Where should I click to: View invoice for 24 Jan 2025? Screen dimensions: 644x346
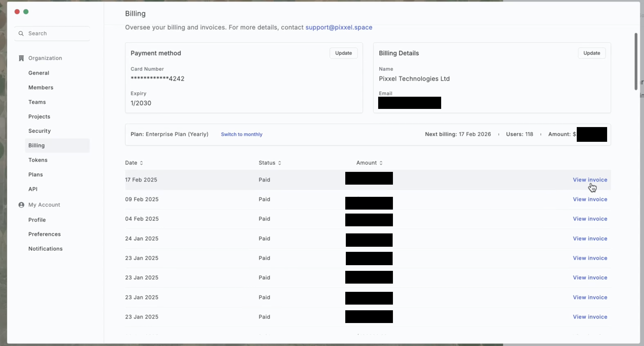590,239
